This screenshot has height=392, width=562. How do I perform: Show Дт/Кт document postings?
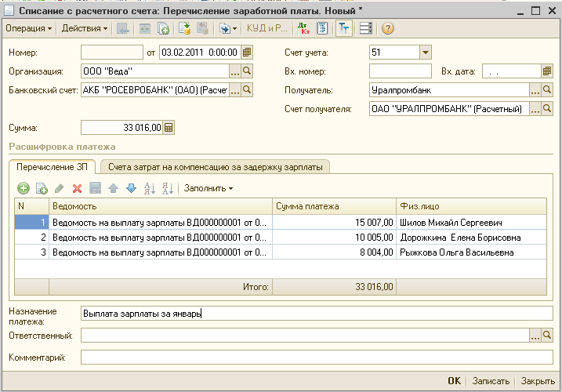coord(303,28)
